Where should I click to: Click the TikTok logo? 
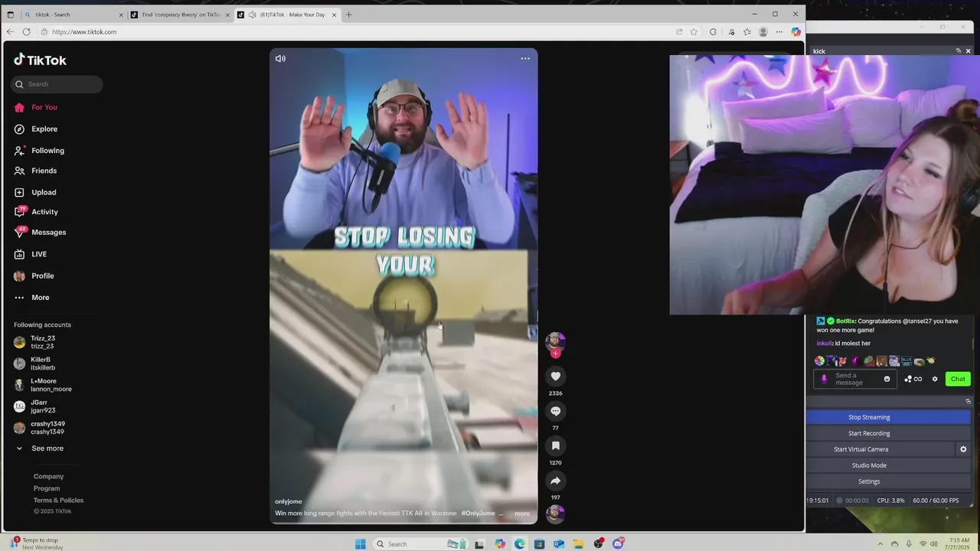(x=40, y=60)
